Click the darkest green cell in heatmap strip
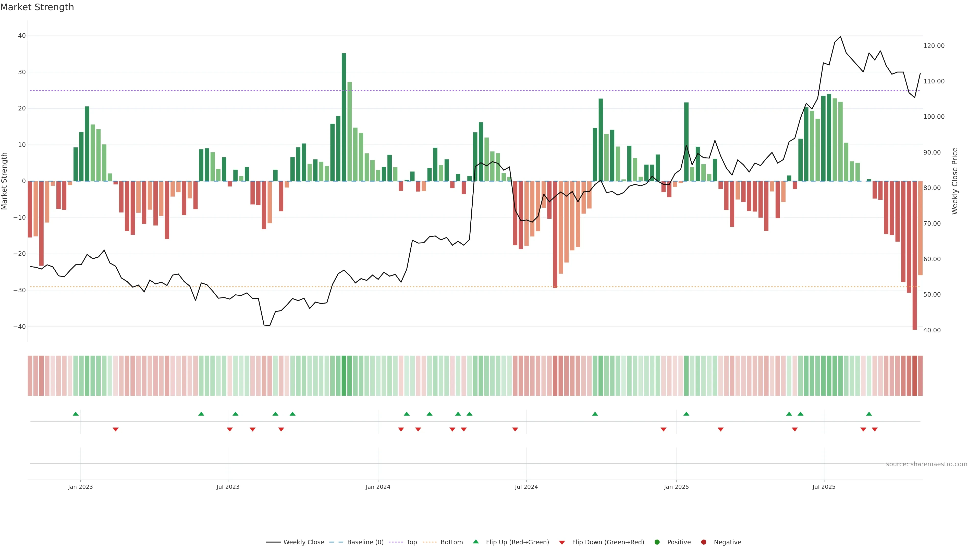Viewport: 980px width, 551px height. coord(344,376)
